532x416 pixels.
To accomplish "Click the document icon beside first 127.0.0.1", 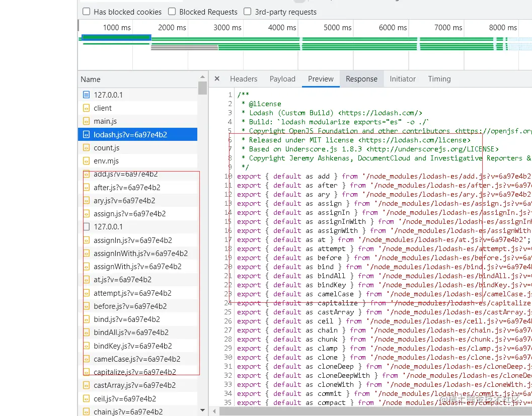I will click(x=86, y=95).
